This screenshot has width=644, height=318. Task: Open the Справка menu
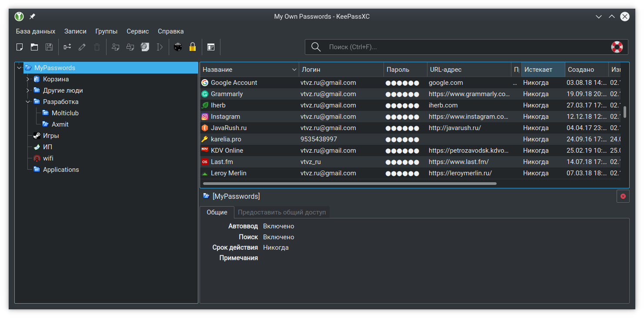171,31
